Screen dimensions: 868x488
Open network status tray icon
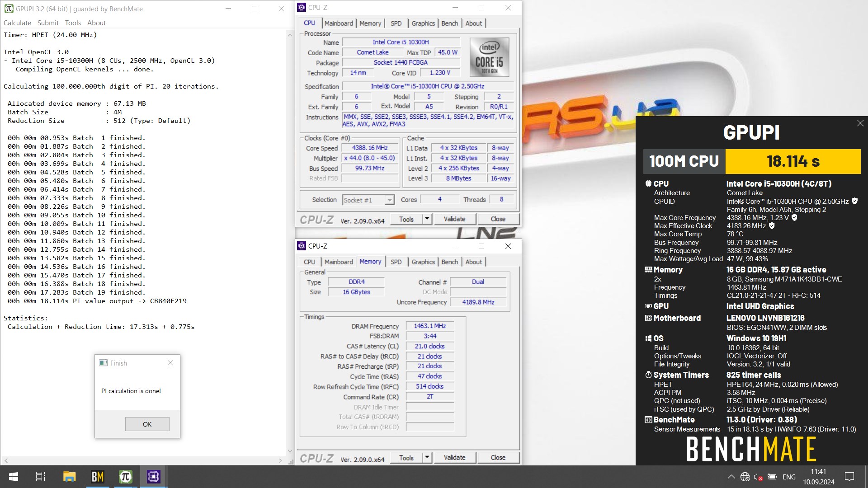745,477
